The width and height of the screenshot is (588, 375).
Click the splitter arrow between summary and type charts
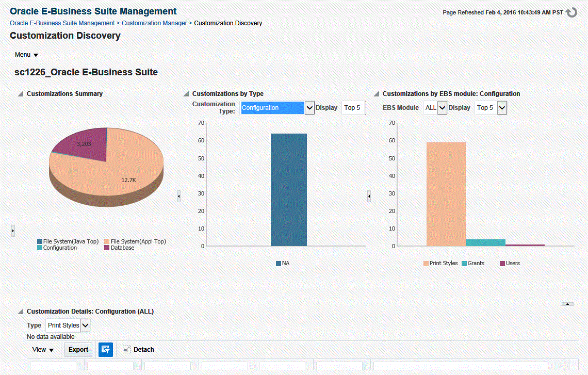178,196
